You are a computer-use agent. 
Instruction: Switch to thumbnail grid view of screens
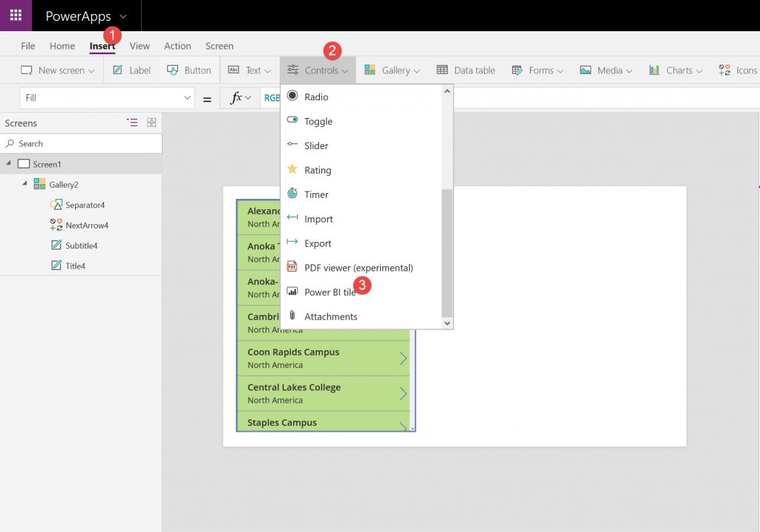point(151,123)
